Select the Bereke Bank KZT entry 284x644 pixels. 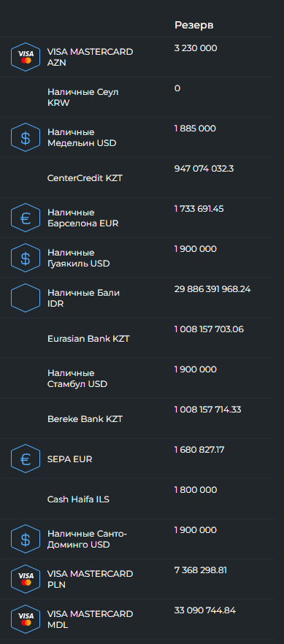[137, 418]
